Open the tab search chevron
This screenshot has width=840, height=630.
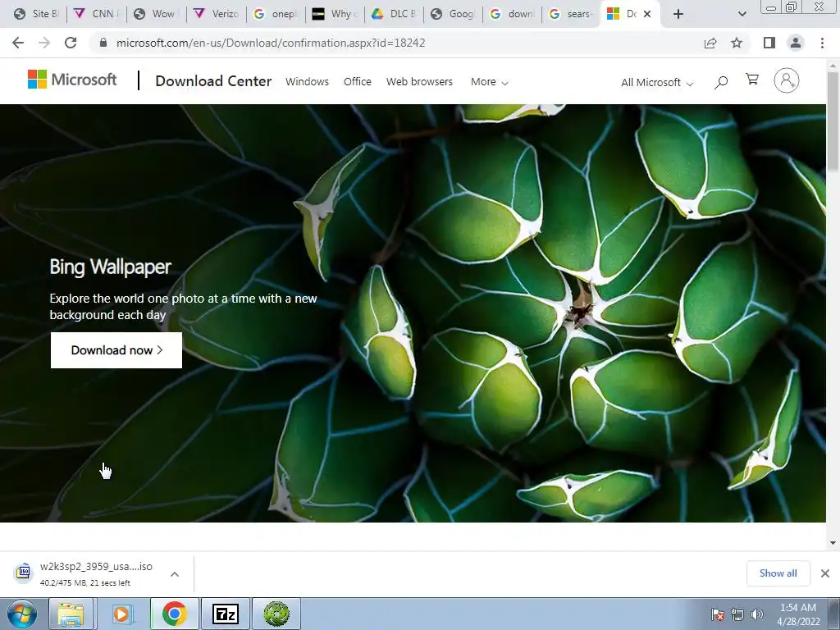click(742, 14)
